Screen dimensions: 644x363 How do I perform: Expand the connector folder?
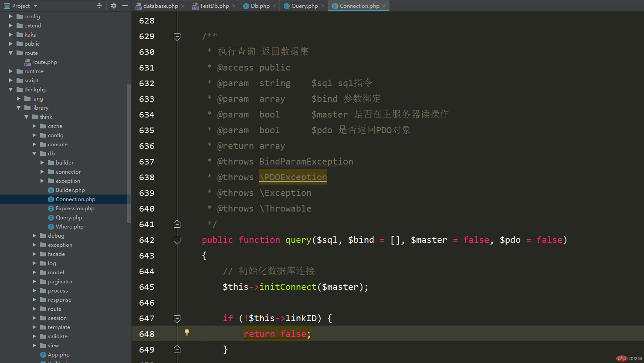pyautogui.click(x=42, y=171)
